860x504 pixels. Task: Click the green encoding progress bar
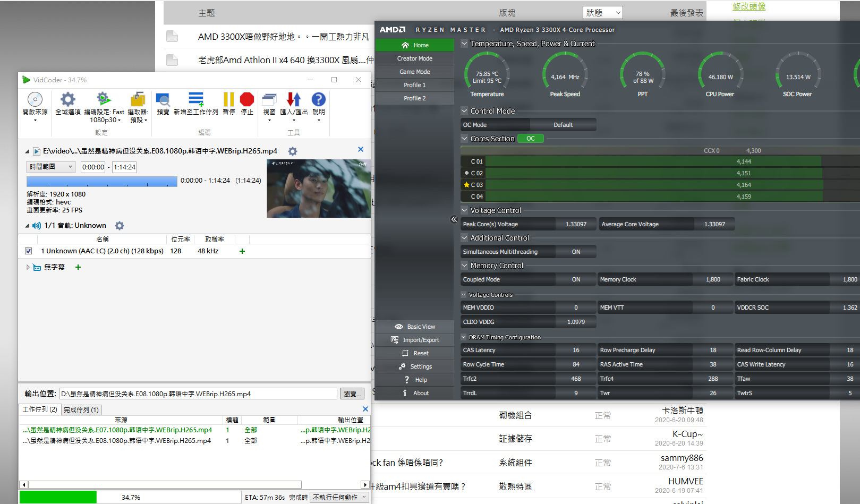point(58,497)
